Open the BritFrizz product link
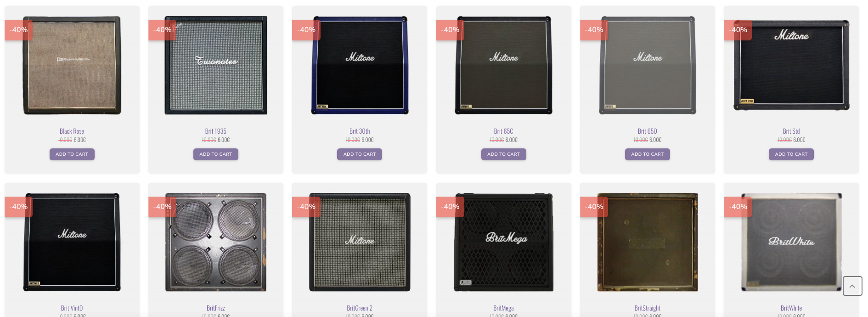Viewport: 868px width, 317px height. [x=216, y=308]
